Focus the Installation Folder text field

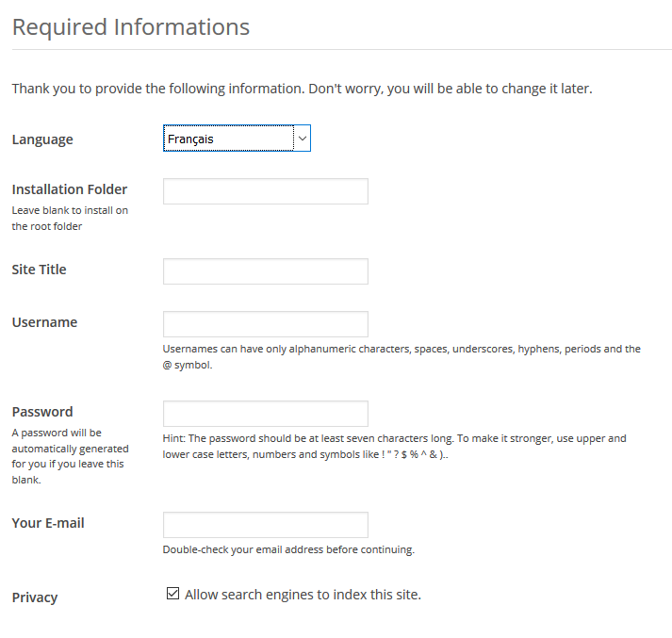click(265, 191)
